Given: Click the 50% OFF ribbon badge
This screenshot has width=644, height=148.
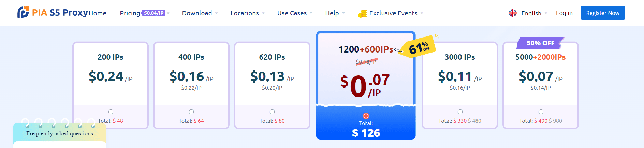Looking at the screenshot, I should pyautogui.click(x=540, y=43).
